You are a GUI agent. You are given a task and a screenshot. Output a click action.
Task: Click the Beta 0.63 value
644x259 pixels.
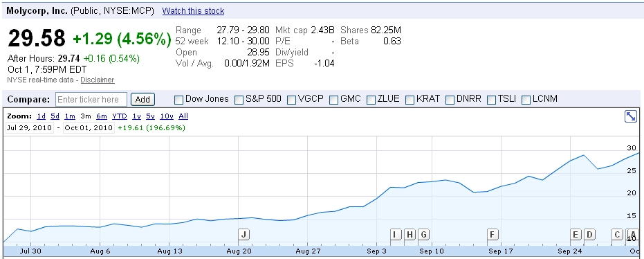point(392,41)
